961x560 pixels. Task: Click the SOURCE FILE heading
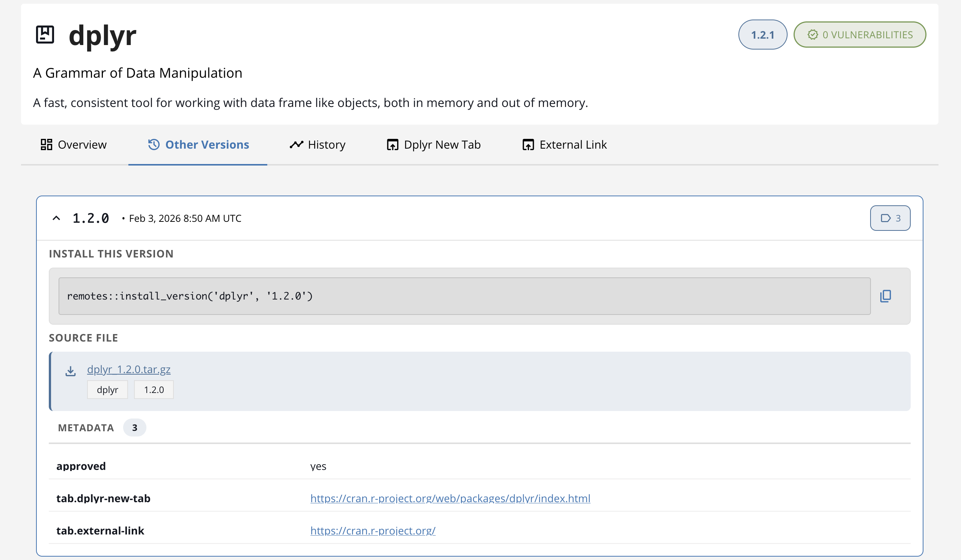coord(83,338)
